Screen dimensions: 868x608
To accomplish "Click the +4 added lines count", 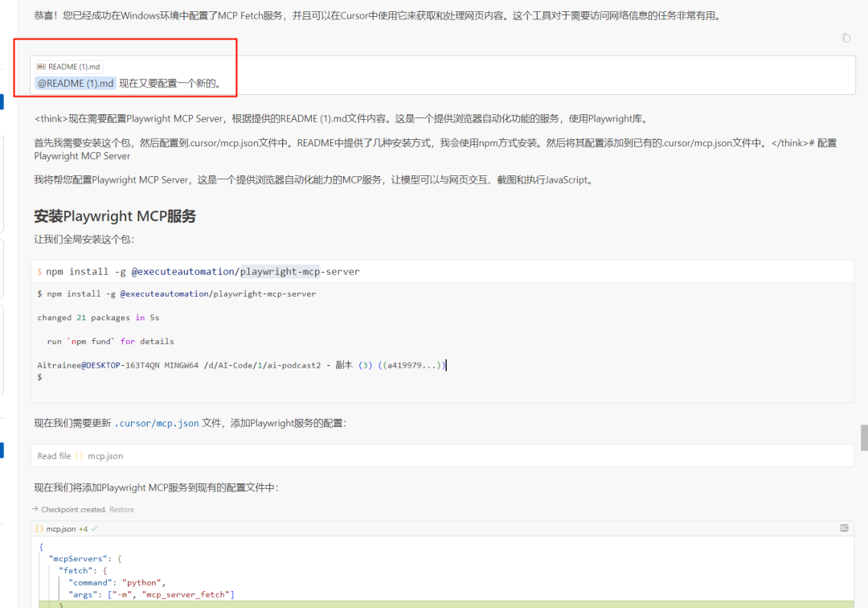I will point(83,529).
